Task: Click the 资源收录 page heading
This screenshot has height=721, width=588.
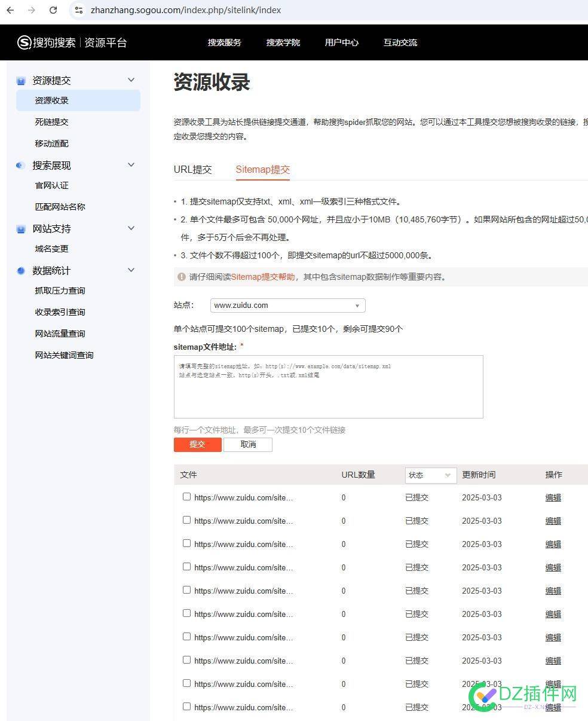Action: tap(212, 82)
